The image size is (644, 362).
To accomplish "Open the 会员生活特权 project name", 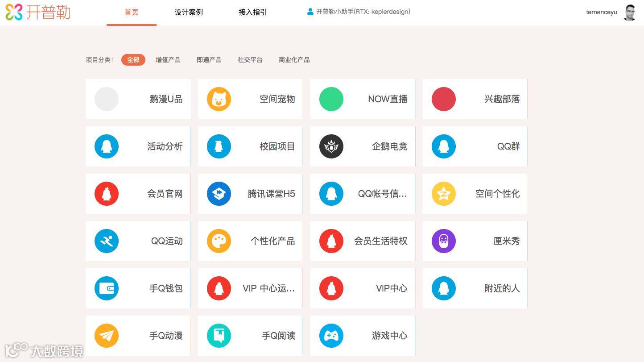I will pos(381,241).
